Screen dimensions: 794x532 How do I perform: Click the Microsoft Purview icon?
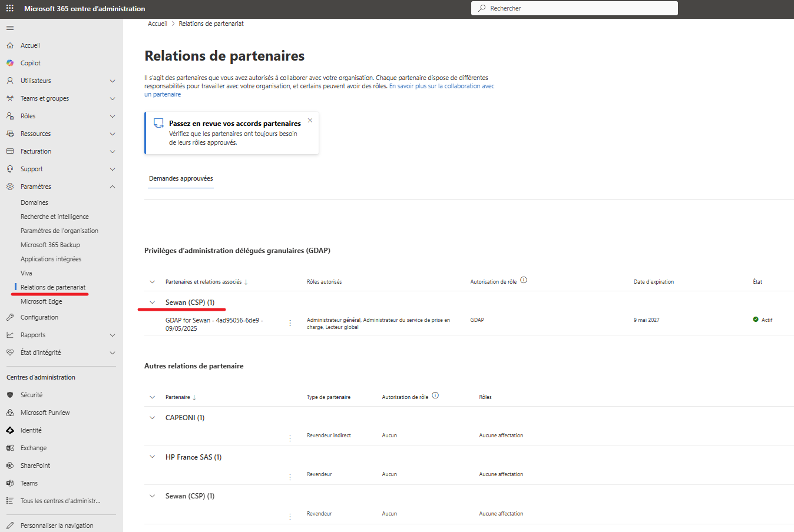(x=10, y=413)
